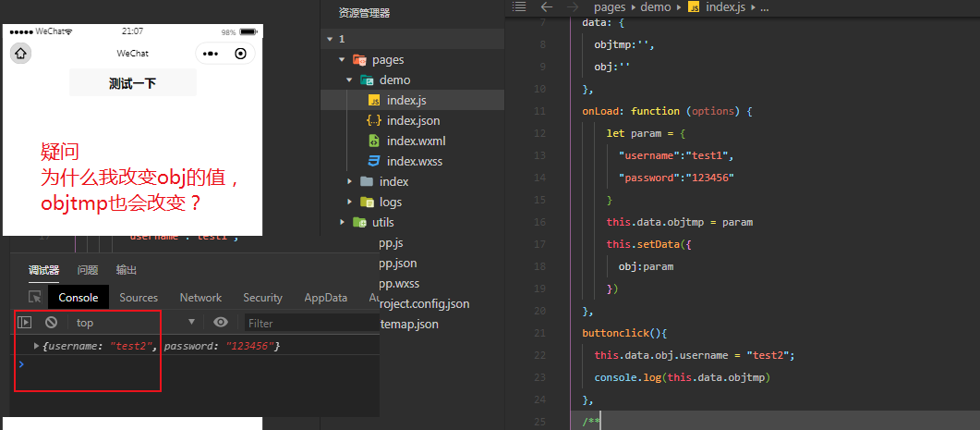Tap the home icon in simulator
The height and width of the screenshot is (430, 980).
pos(20,54)
